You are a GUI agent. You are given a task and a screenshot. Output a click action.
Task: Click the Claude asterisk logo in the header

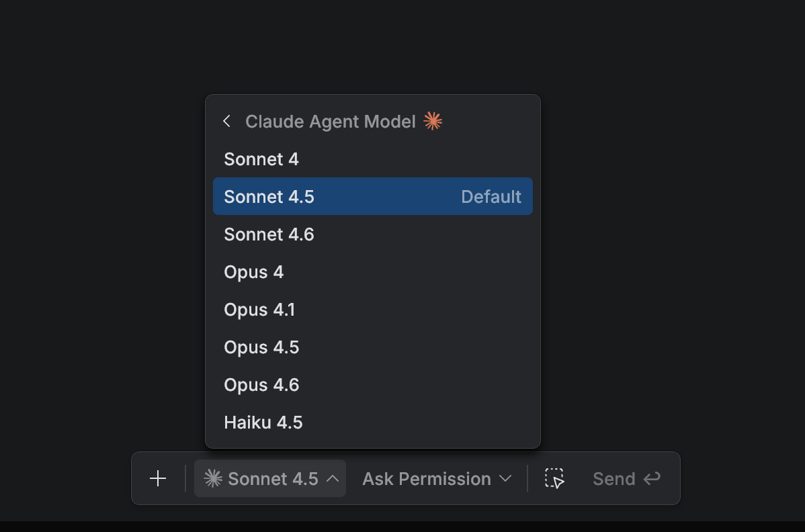click(x=433, y=121)
